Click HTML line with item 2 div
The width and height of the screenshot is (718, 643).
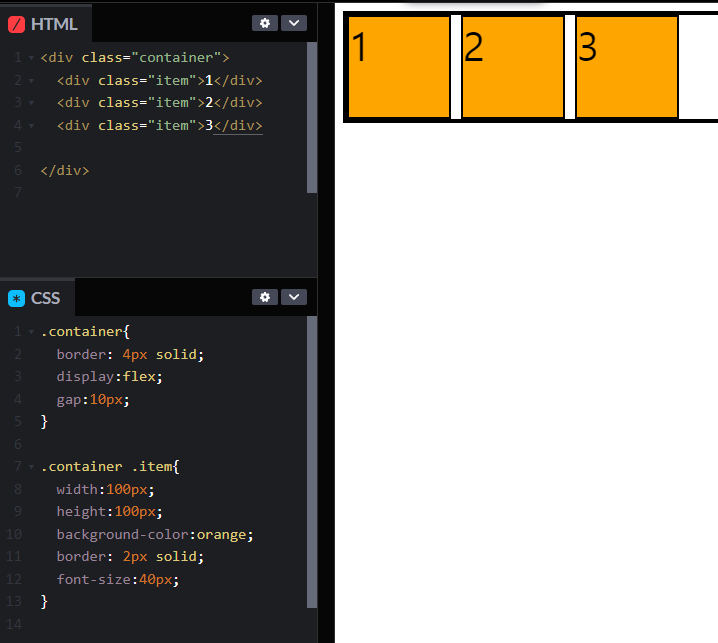pos(159,103)
